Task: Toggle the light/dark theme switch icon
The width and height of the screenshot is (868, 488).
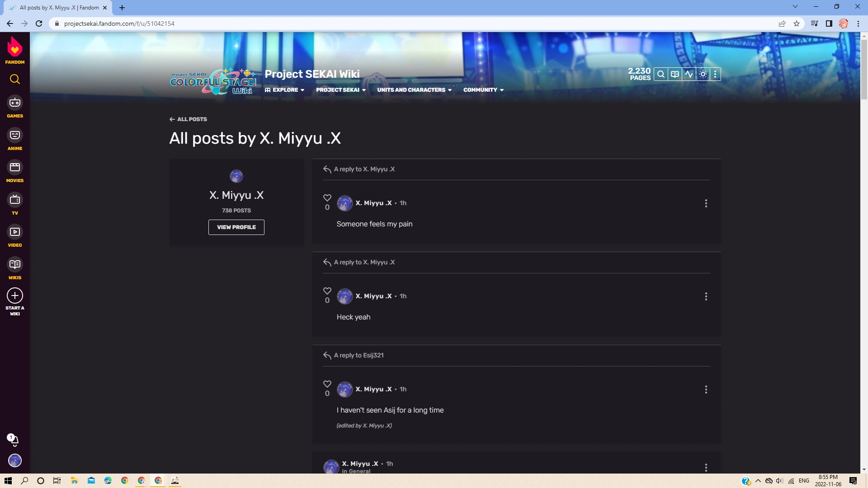Action: coord(703,75)
